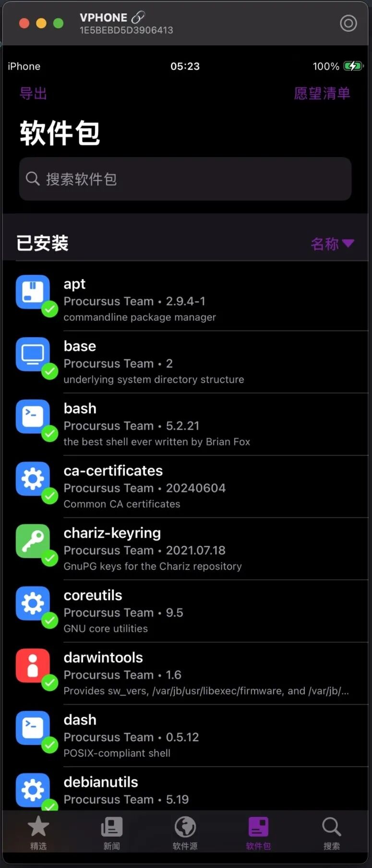Switch to the 新闻 tab
The height and width of the screenshot is (868, 372).
pos(112,833)
